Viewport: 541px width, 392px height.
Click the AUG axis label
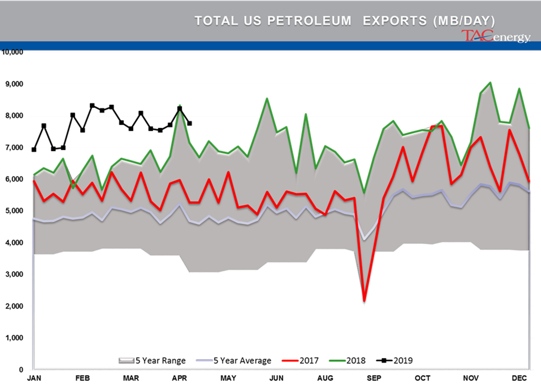pos(325,378)
